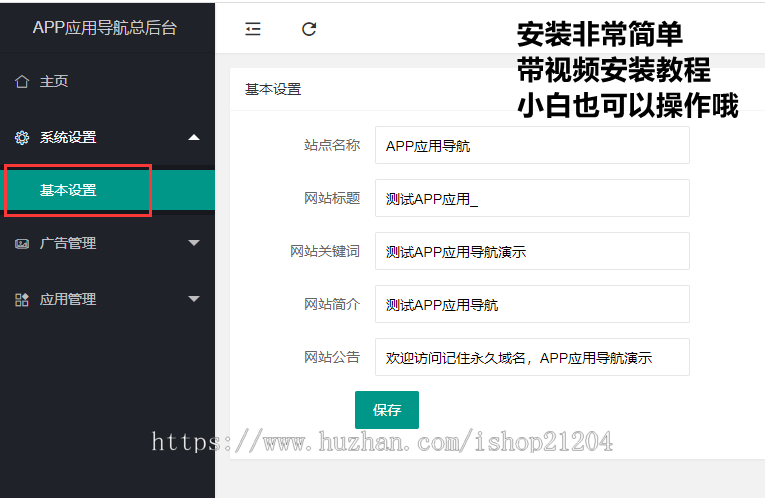Click the 基本设置 card header text
Image resolution: width=765 pixels, height=498 pixels.
pos(273,89)
